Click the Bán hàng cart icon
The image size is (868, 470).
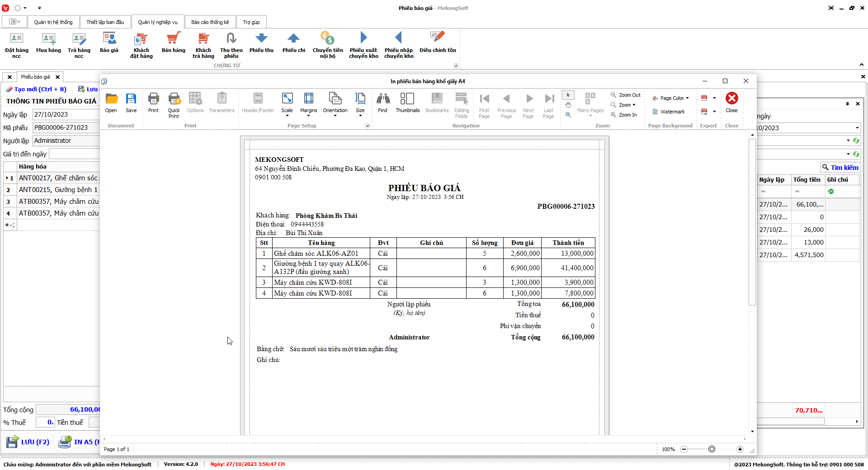173,42
